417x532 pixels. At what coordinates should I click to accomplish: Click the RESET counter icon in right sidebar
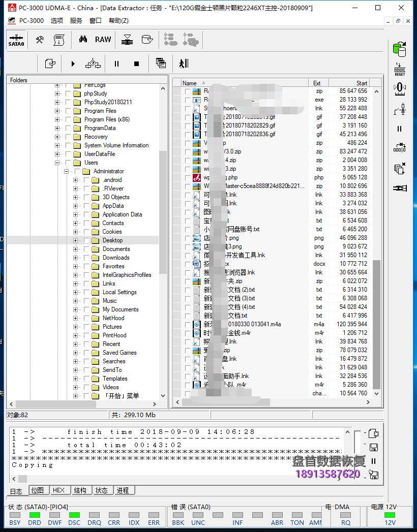tap(400, 69)
